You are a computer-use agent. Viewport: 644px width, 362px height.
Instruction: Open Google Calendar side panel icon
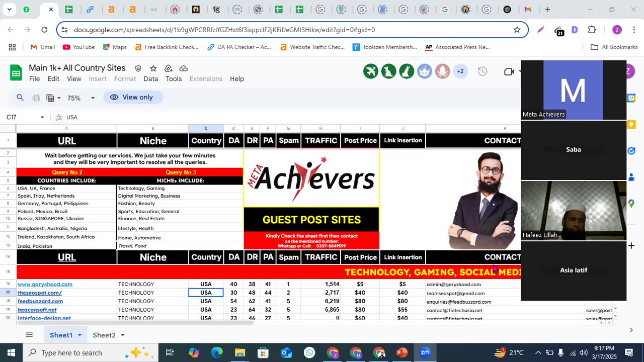point(631,98)
